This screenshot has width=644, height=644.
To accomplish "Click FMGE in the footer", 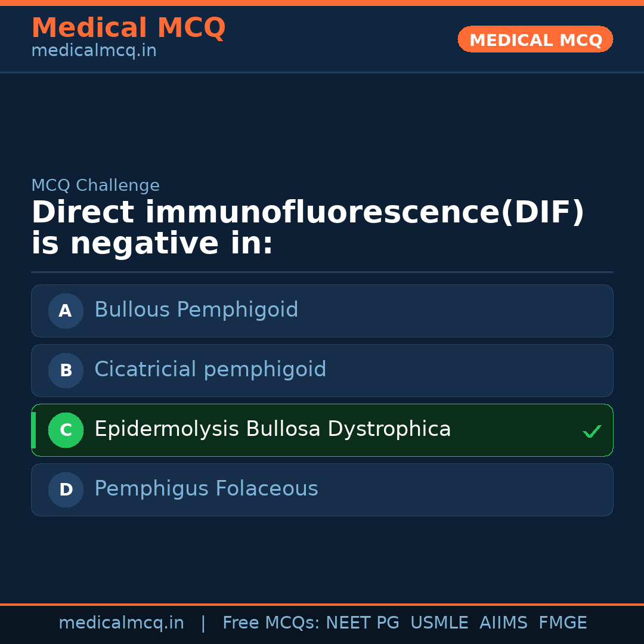I will coord(563,623).
